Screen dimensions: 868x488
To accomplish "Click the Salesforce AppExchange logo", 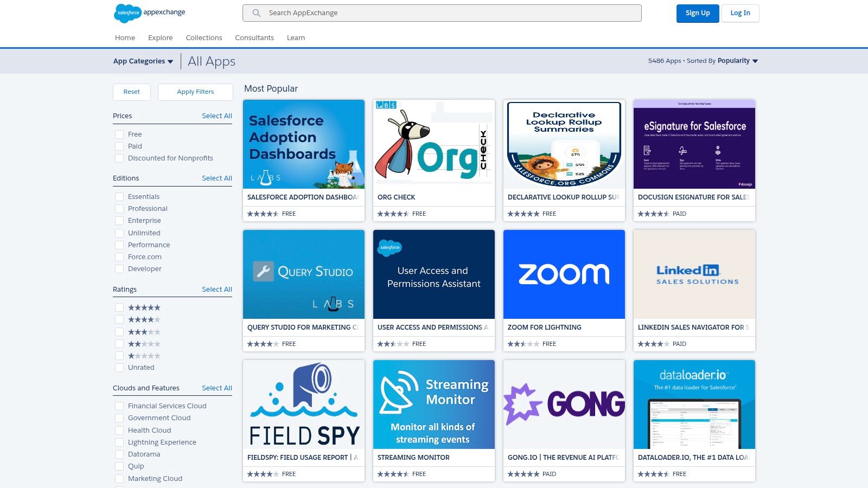I will coord(149,12).
